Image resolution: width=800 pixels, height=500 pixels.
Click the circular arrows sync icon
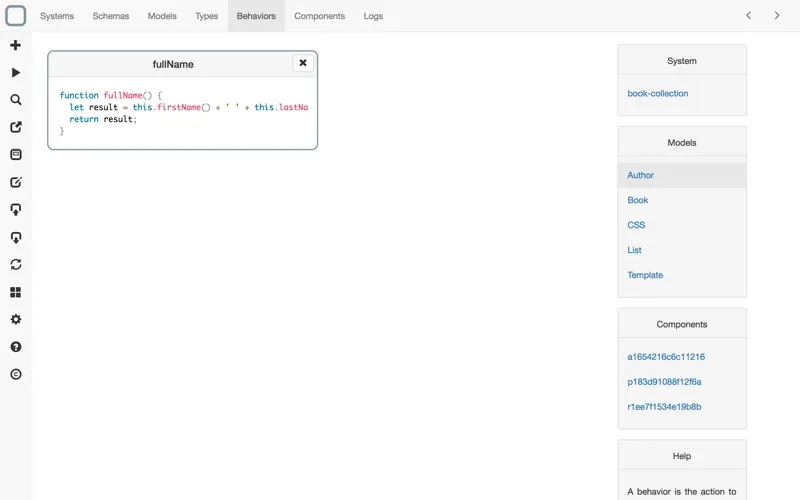(16, 264)
